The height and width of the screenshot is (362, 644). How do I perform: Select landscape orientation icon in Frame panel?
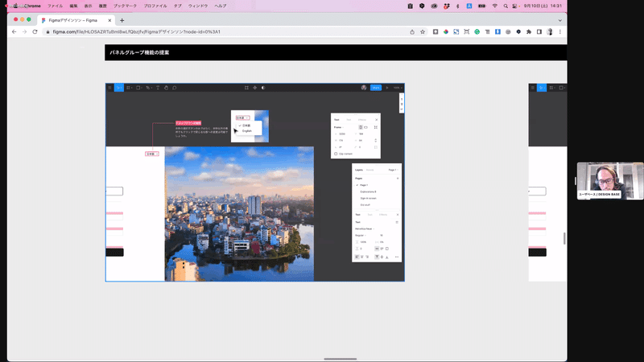pos(366,127)
